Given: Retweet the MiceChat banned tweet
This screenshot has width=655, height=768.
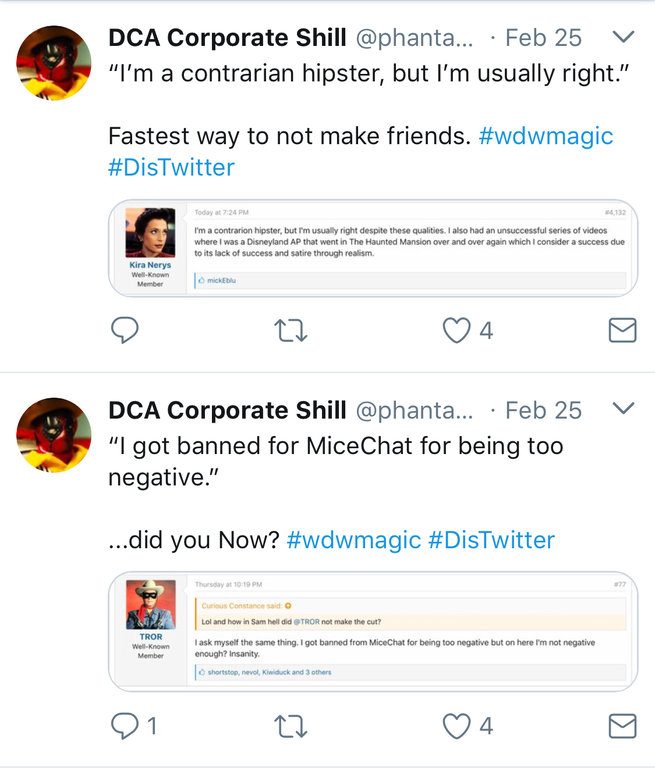Looking at the screenshot, I should click(x=290, y=725).
